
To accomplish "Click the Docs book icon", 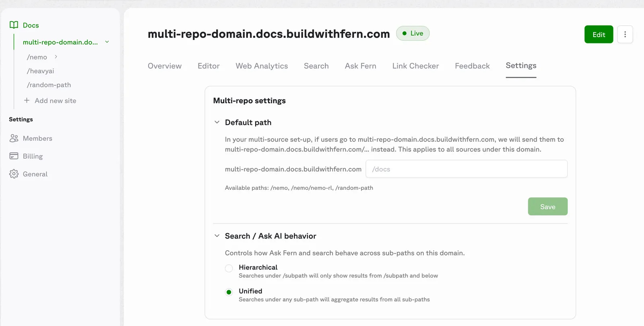I will tap(14, 25).
